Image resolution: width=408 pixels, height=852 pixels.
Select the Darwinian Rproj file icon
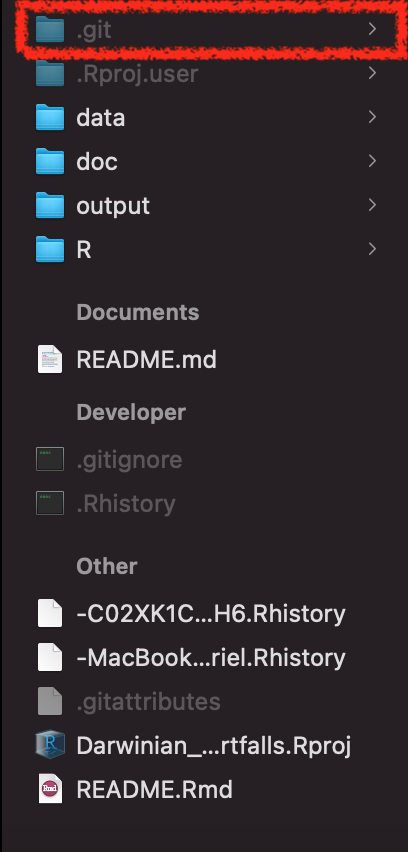click(50, 745)
